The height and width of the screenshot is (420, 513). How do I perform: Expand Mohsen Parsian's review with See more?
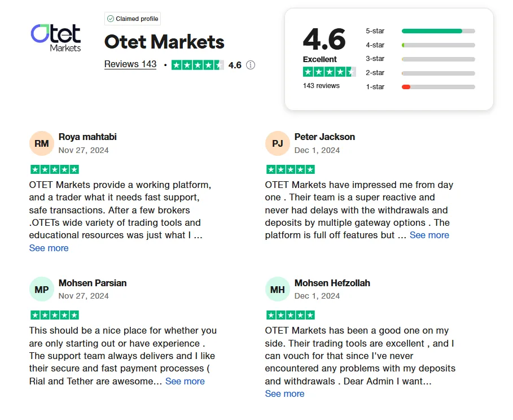click(185, 381)
